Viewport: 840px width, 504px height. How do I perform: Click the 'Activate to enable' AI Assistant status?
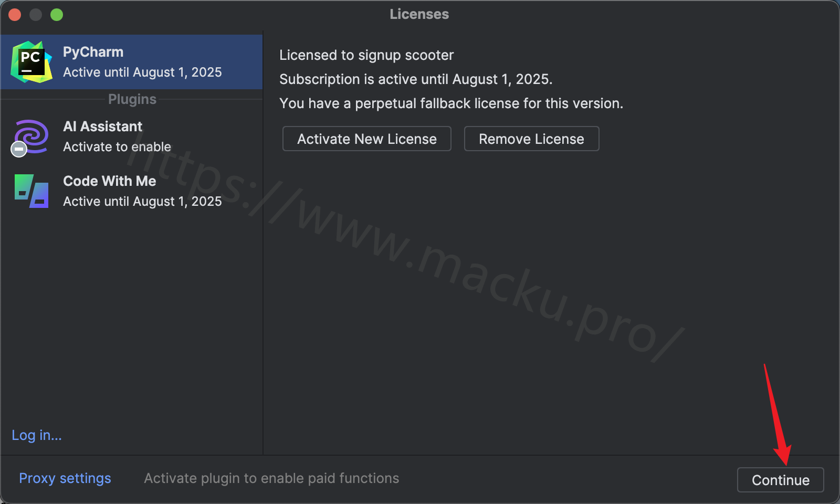pyautogui.click(x=117, y=147)
